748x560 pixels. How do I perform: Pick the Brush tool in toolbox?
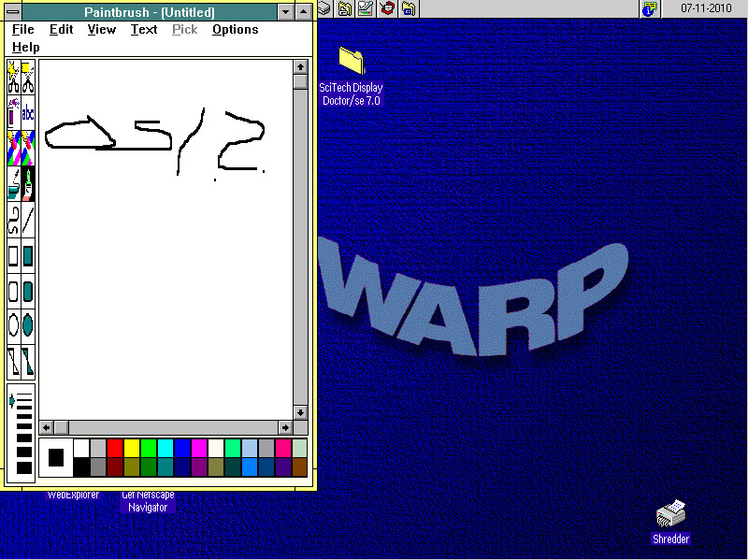[x=28, y=184]
